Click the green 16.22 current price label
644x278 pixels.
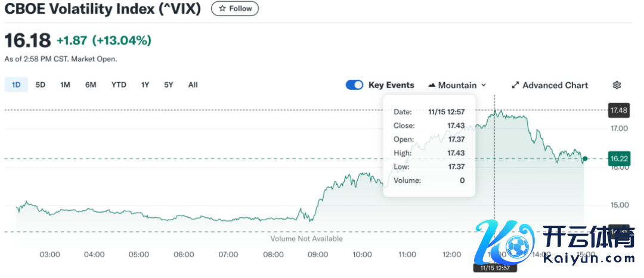click(x=617, y=158)
